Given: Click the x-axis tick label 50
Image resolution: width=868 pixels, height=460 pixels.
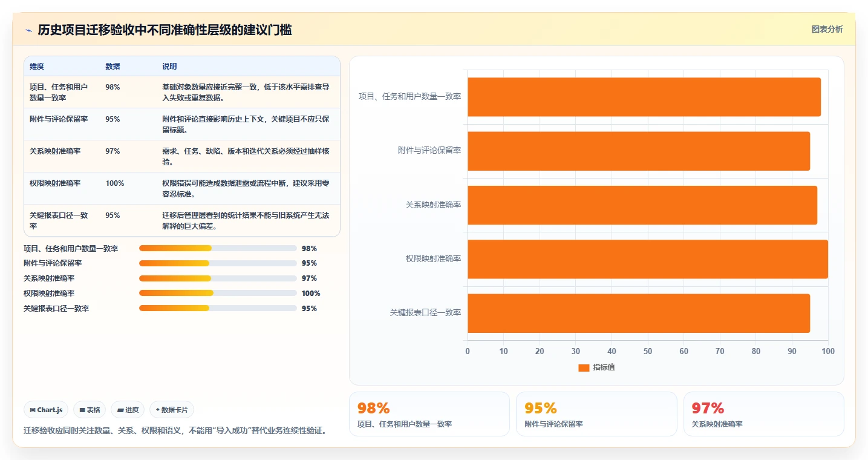Looking at the screenshot, I should 648,351.
